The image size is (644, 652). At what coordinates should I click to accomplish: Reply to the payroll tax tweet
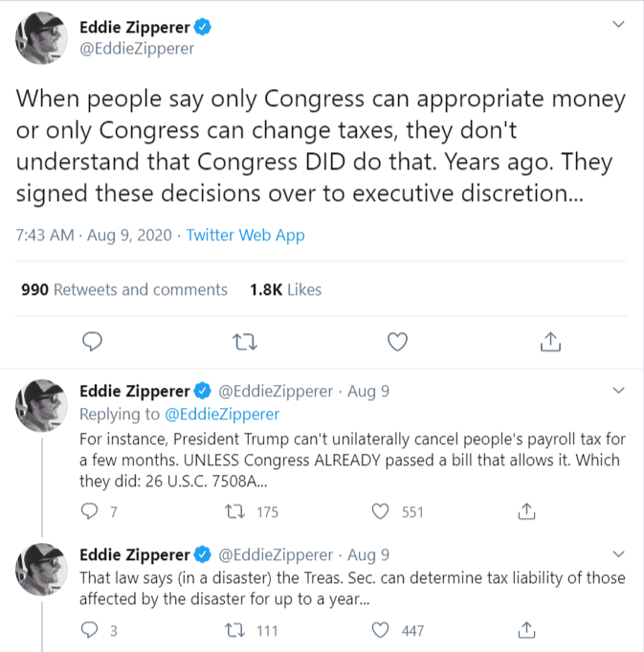(89, 511)
